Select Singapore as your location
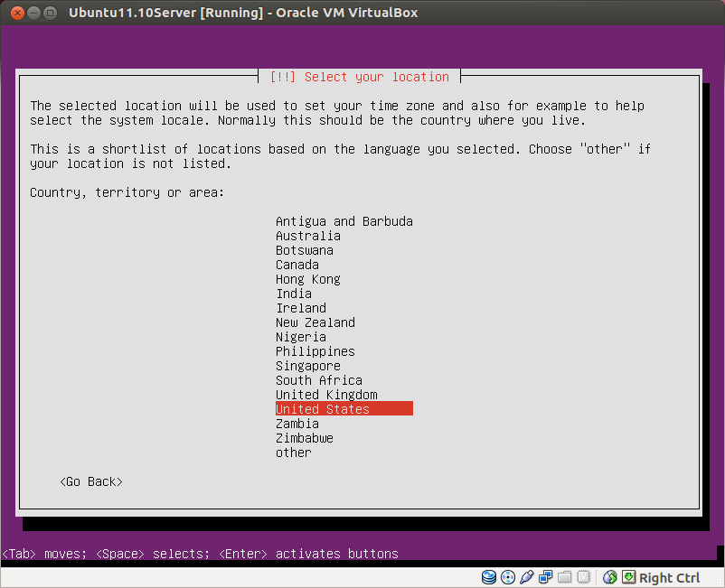Screen dimensions: 725x588 coord(307,365)
